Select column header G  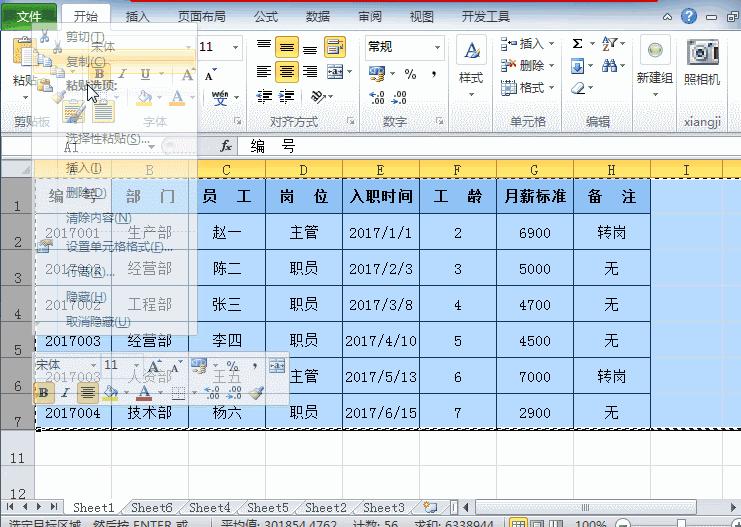point(534,169)
